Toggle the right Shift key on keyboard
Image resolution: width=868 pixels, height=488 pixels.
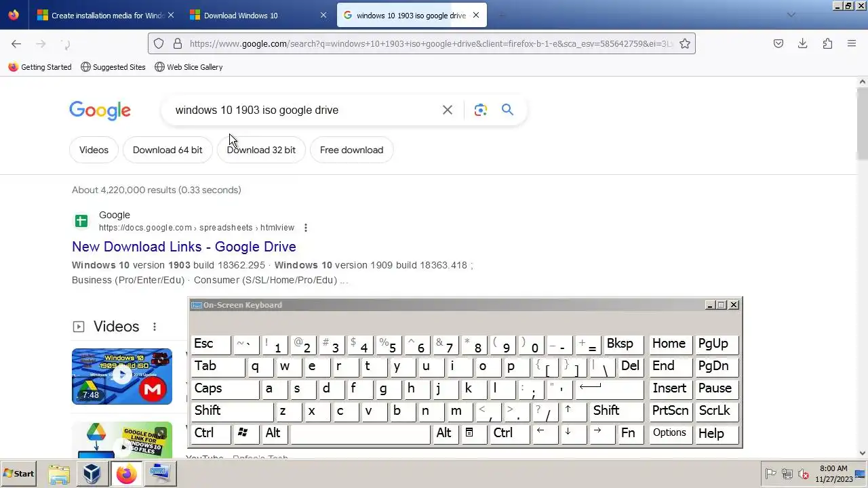pos(616,411)
